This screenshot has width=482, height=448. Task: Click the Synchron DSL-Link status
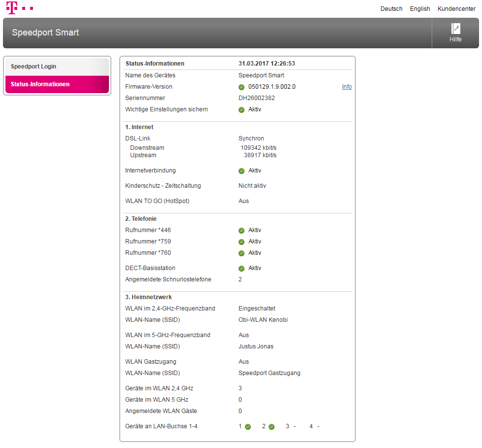pos(251,138)
